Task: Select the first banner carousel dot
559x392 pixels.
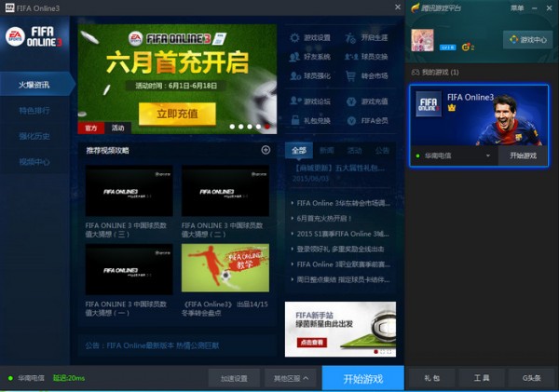Action: tap(232, 127)
